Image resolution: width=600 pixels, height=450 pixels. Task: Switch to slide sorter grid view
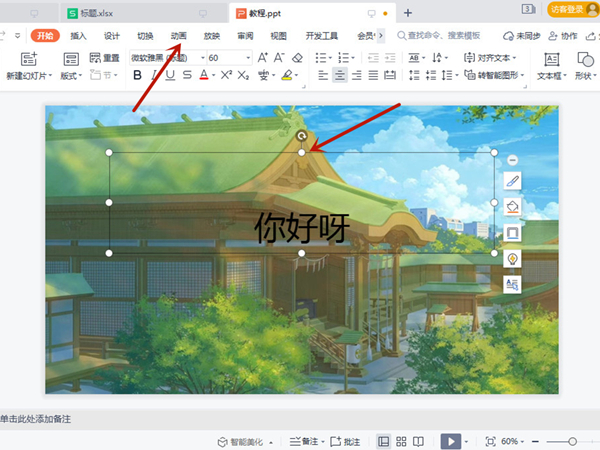[401, 441]
